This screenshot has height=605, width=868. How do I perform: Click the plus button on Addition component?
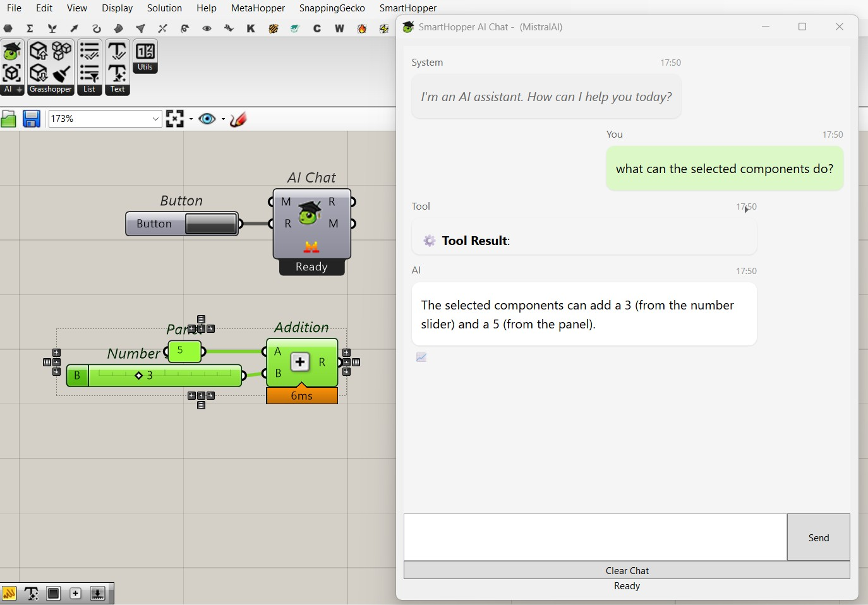click(x=300, y=362)
